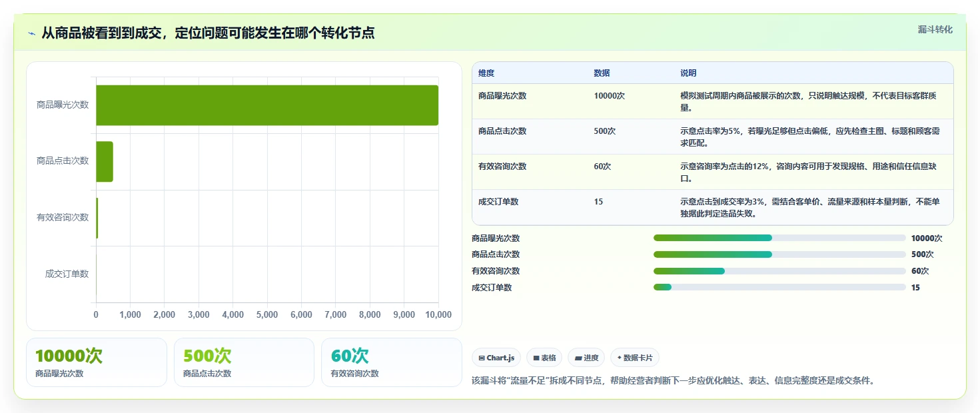Screen dimensions: 980x413
Task: Click the funnel title icon beside the heading
Action: pos(32,33)
